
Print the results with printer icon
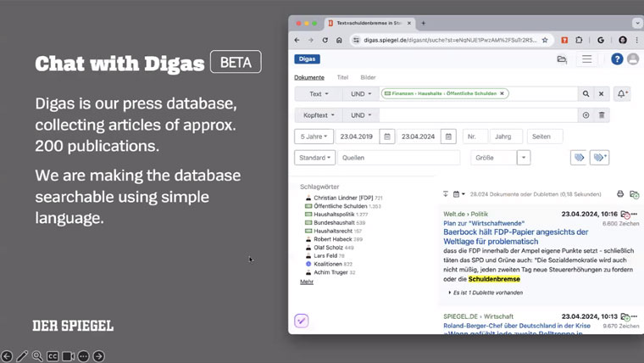pyautogui.click(x=620, y=193)
